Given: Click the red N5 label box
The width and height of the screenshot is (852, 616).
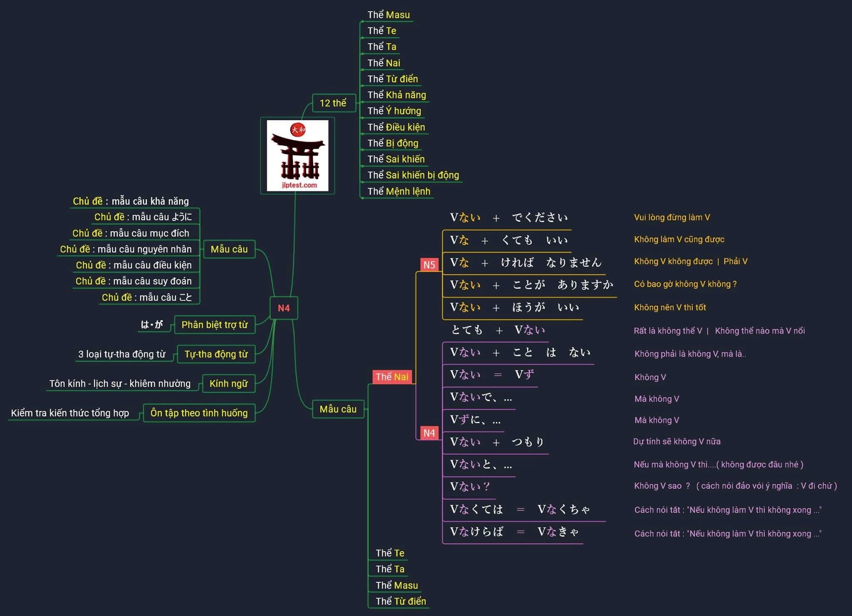Looking at the screenshot, I should [x=429, y=265].
